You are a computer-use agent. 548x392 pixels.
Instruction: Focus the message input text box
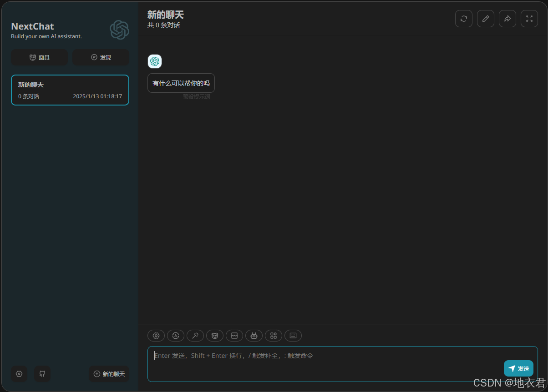pyautogui.click(x=343, y=364)
